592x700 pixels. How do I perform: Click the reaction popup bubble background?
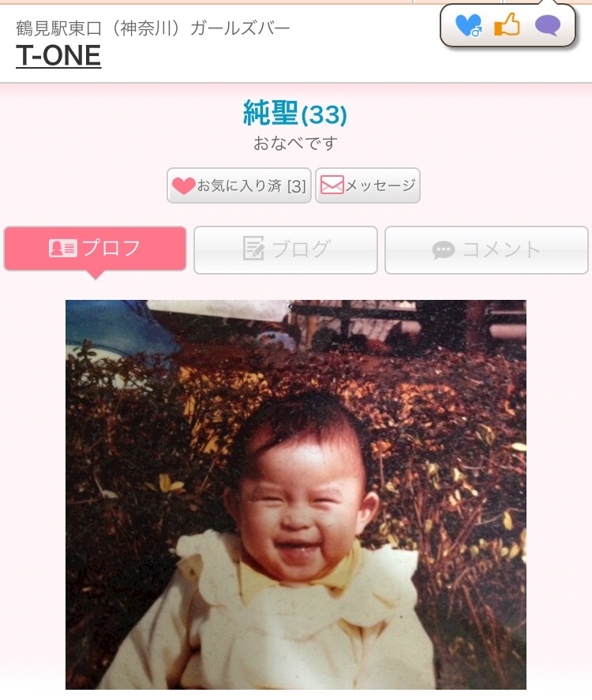(508, 25)
